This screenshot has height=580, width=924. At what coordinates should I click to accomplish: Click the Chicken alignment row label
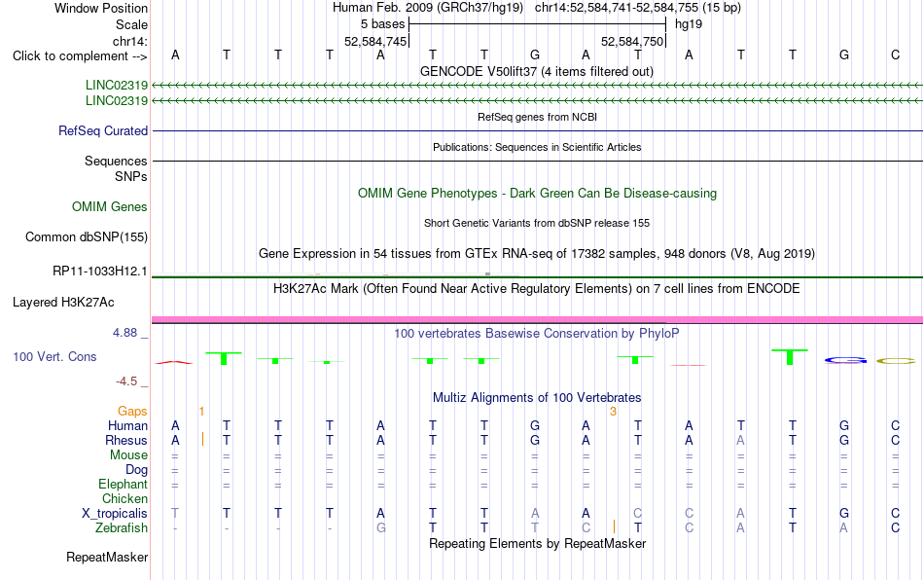point(124,498)
